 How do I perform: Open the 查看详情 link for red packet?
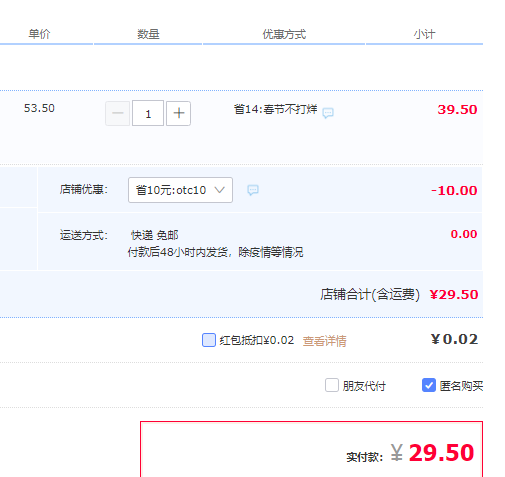point(324,341)
